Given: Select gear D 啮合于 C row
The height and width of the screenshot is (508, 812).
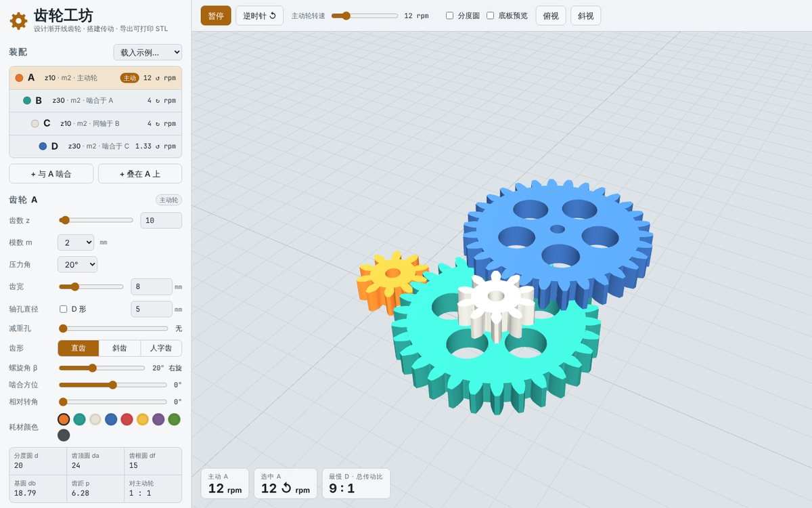Looking at the screenshot, I should click(95, 146).
